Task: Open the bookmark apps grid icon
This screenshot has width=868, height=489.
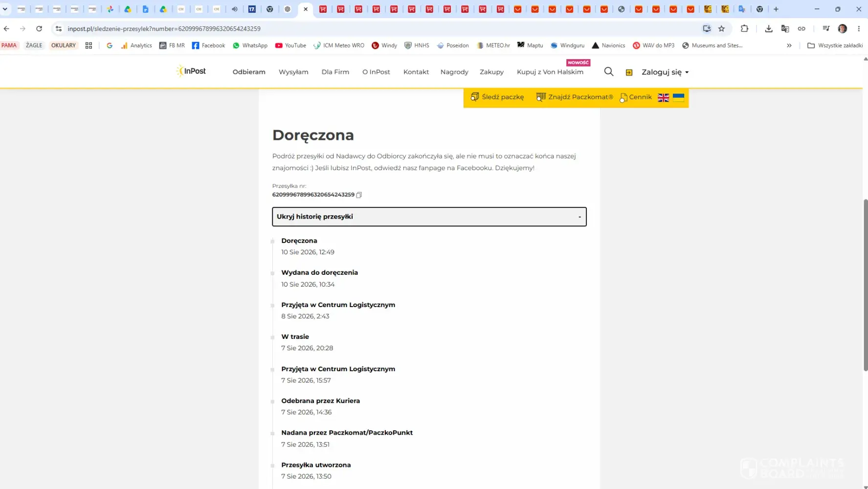Action: 89,45
